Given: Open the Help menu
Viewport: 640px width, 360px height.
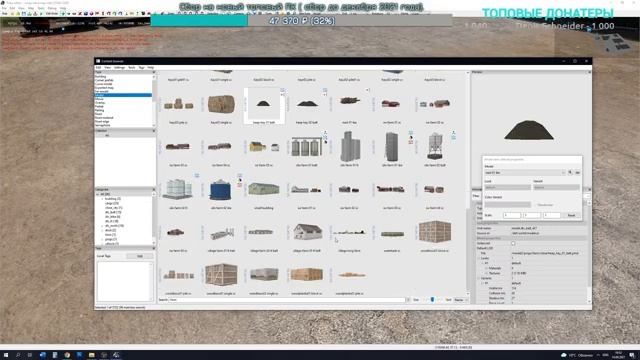Looking at the screenshot, I should coord(151,67).
